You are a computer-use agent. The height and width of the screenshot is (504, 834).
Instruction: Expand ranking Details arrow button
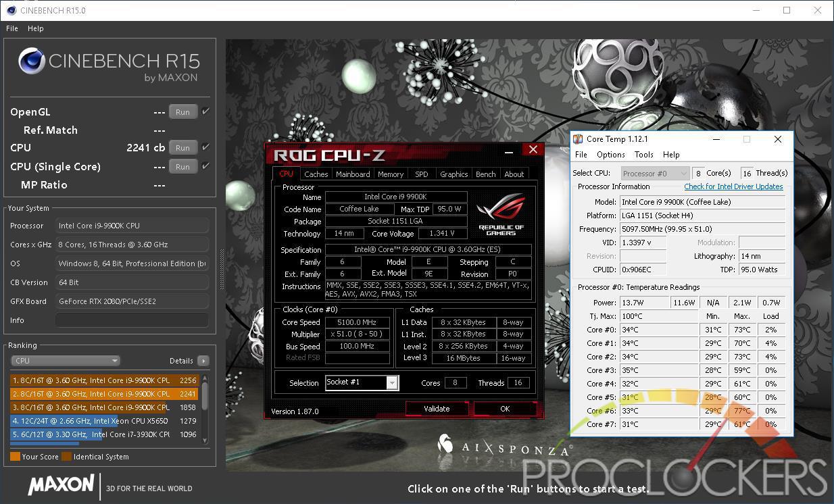203,361
